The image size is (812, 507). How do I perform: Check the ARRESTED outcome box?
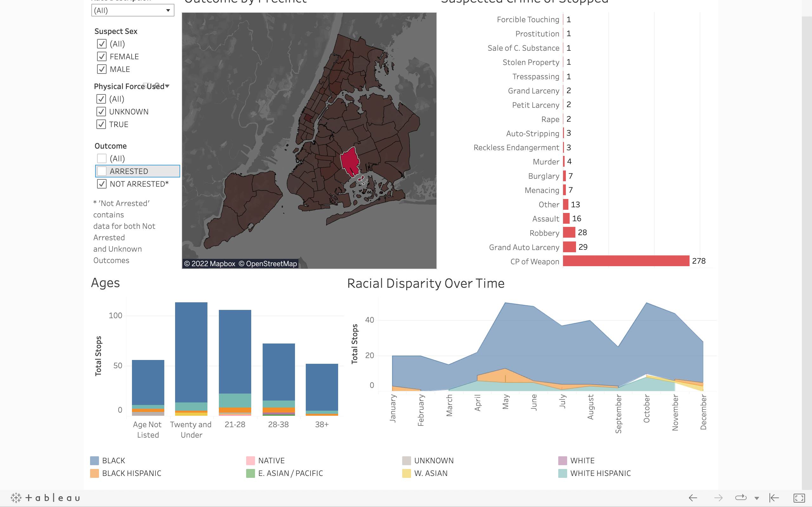click(x=102, y=171)
